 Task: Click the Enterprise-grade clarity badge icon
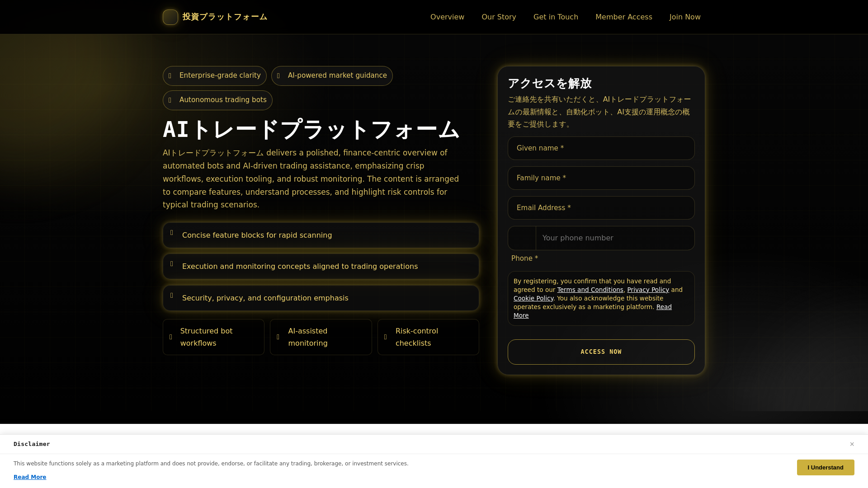point(170,76)
